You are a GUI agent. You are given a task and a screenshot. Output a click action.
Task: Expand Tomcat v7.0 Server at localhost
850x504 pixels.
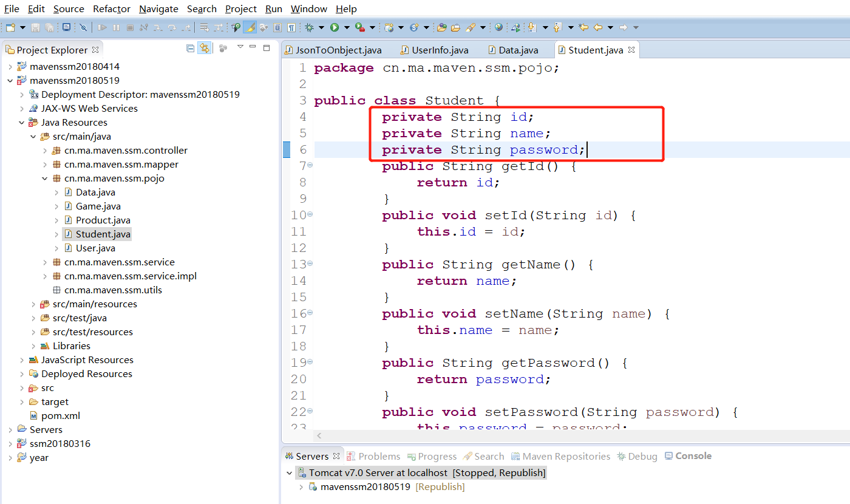coord(290,472)
